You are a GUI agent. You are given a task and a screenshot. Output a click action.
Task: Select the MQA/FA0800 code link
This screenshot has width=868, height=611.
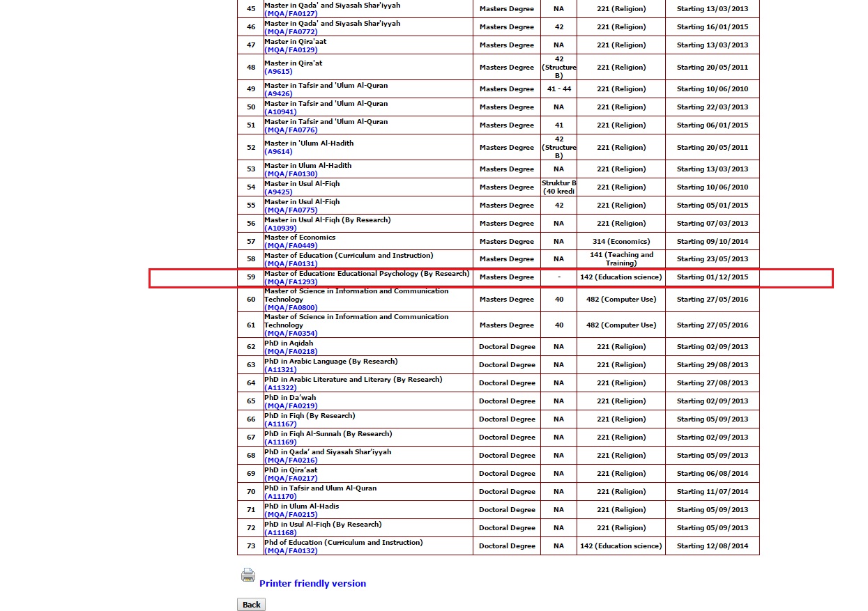pyautogui.click(x=291, y=307)
